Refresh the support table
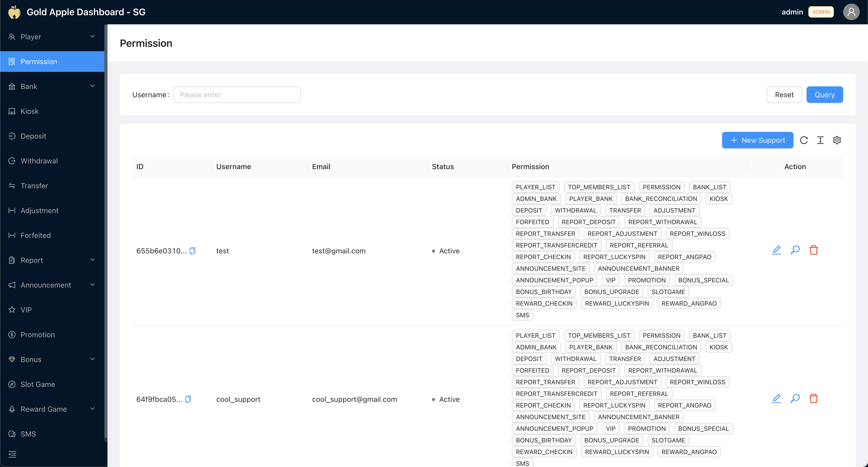Screen dimensions: 868x467 click(x=804, y=140)
